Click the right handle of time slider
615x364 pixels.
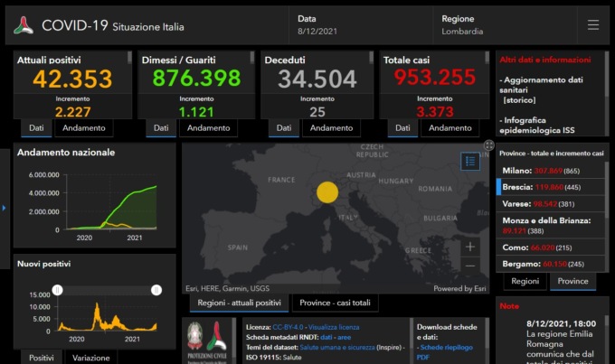click(x=156, y=290)
